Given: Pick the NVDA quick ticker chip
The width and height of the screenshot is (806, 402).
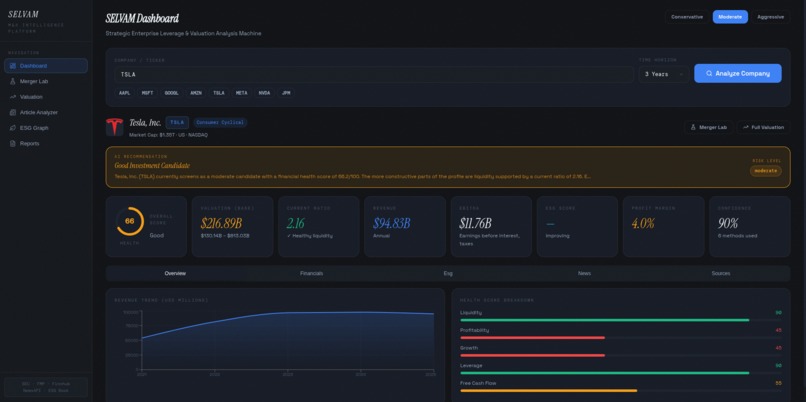Looking at the screenshot, I should point(264,93).
